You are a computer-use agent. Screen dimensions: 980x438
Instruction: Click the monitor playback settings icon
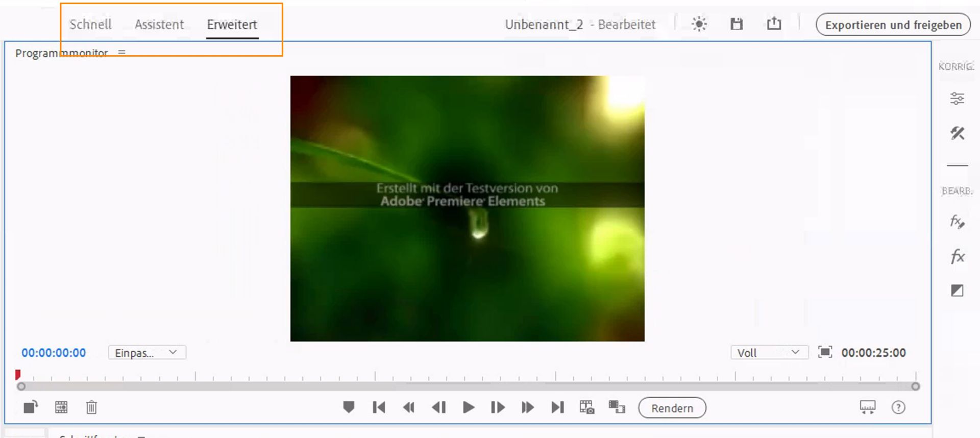pos(868,407)
